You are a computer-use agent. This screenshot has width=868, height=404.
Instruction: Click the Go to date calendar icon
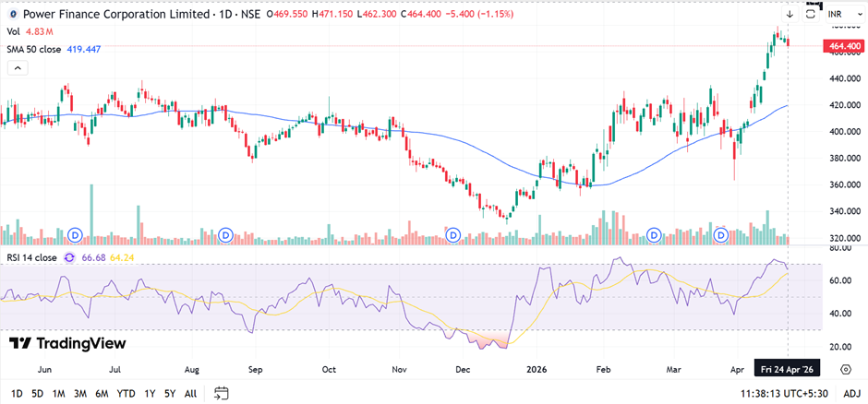pyautogui.click(x=221, y=394)
